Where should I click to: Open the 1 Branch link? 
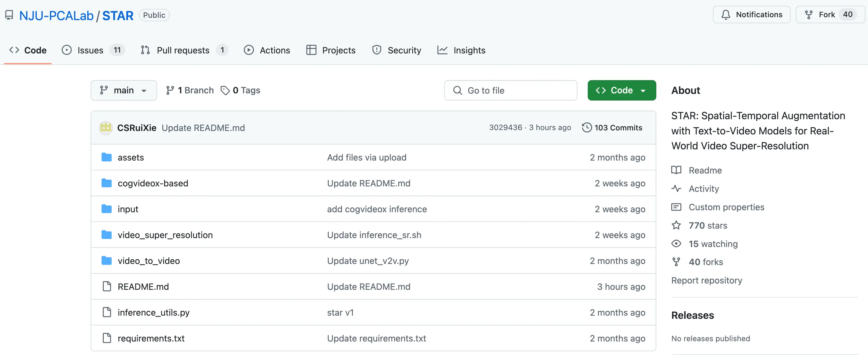(190, 90)
